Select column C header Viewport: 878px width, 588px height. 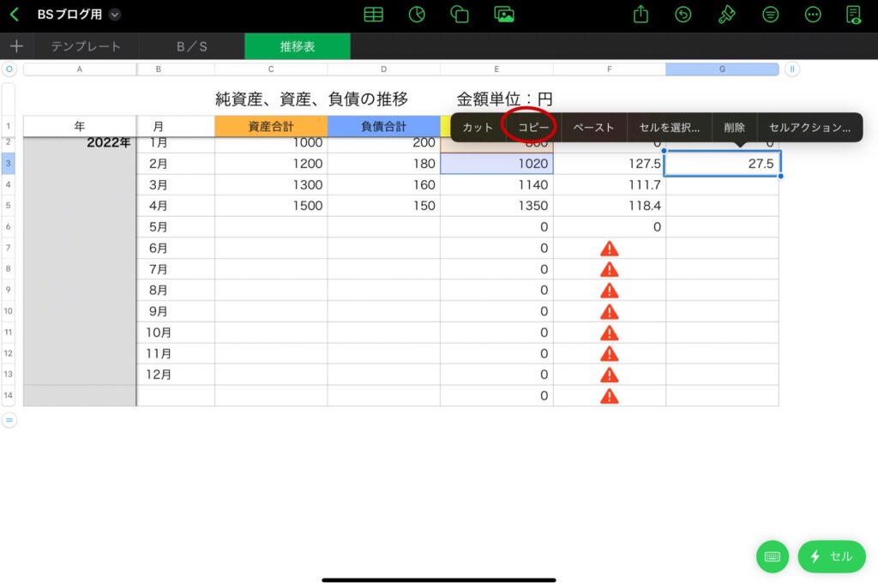point(271,69)
